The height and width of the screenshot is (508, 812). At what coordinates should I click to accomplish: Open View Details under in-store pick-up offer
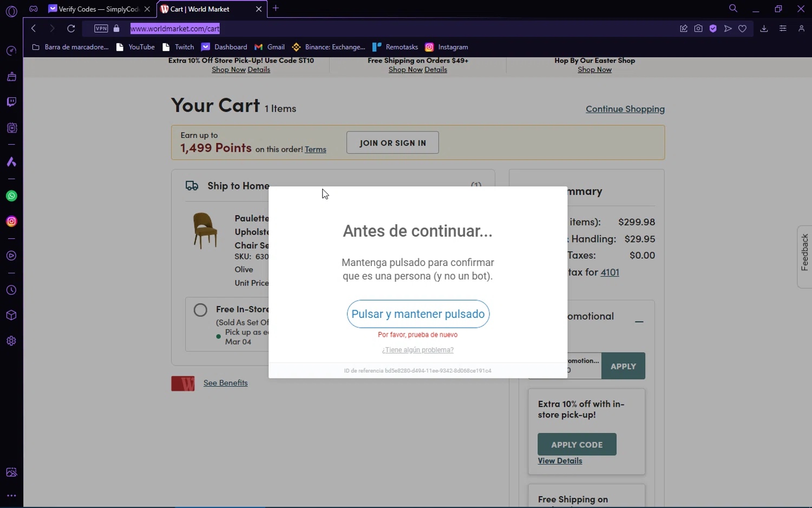560,461
